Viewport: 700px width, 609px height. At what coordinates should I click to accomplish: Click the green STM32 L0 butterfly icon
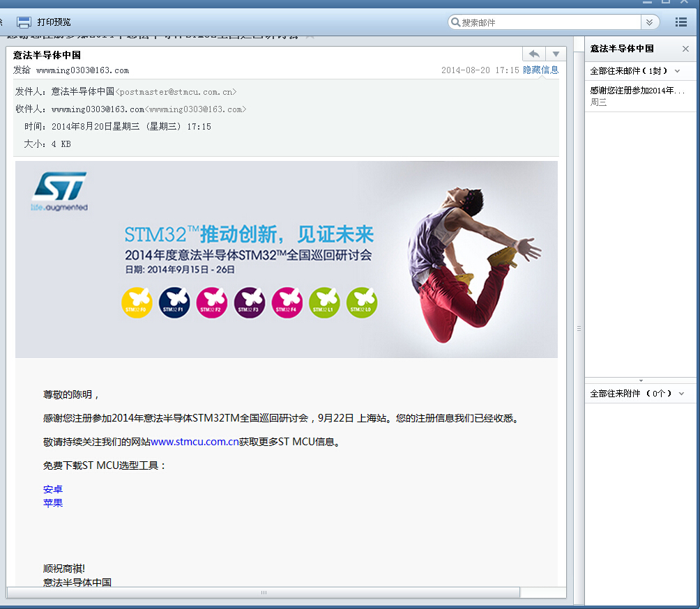coord(362,302)
